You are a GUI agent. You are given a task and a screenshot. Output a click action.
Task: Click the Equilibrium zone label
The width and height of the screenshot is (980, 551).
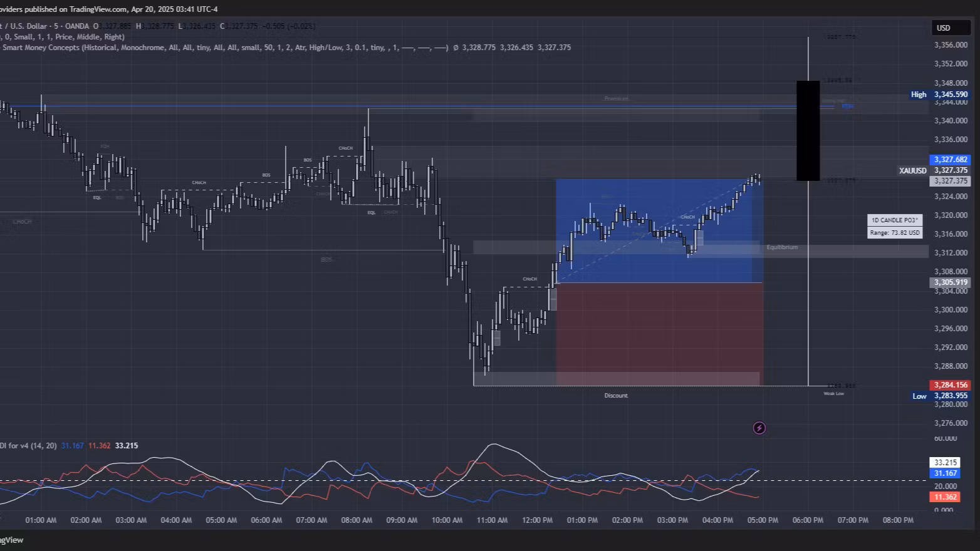pyautogui.click(x=782, y=247)
